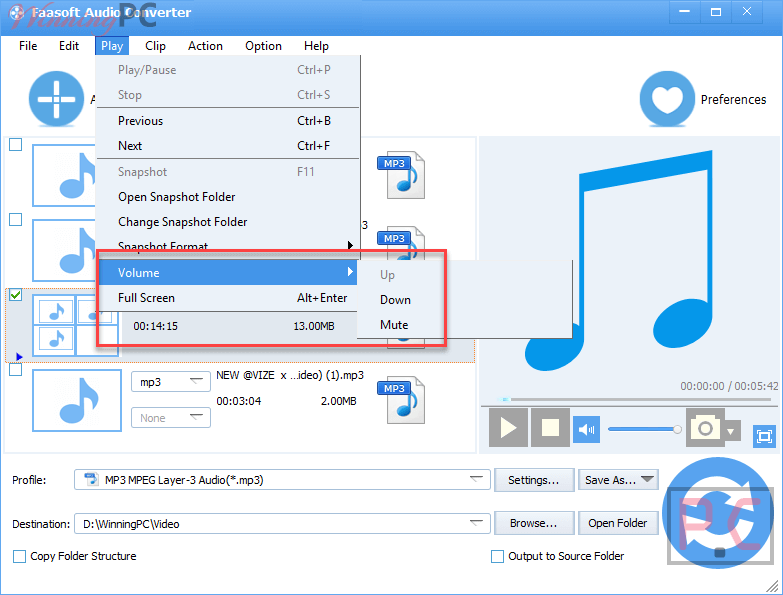Click the 00:03:04 duration text
The width and height of the screenshot is (783, 595).
pyautogui.click(x=239, y=401)
